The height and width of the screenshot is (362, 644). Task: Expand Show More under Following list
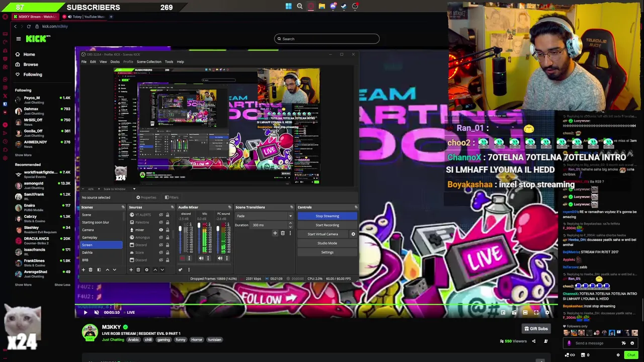point(23,155)
